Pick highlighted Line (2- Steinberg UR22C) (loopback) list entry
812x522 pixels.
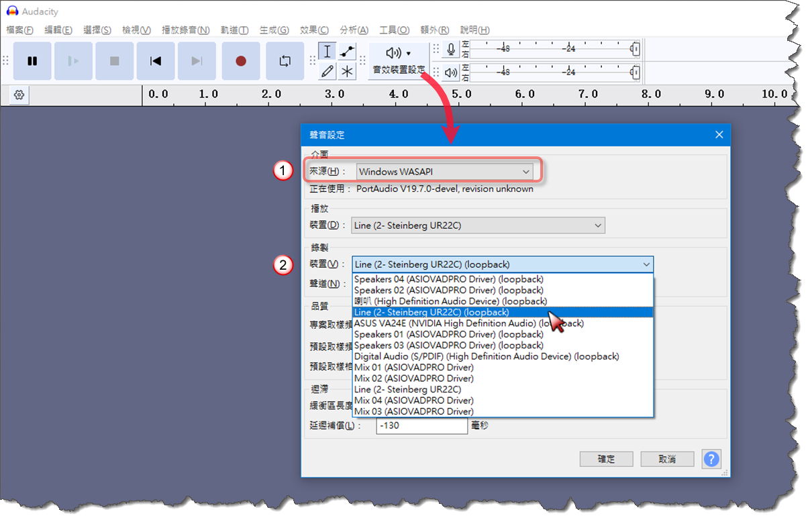click(503, 312)
